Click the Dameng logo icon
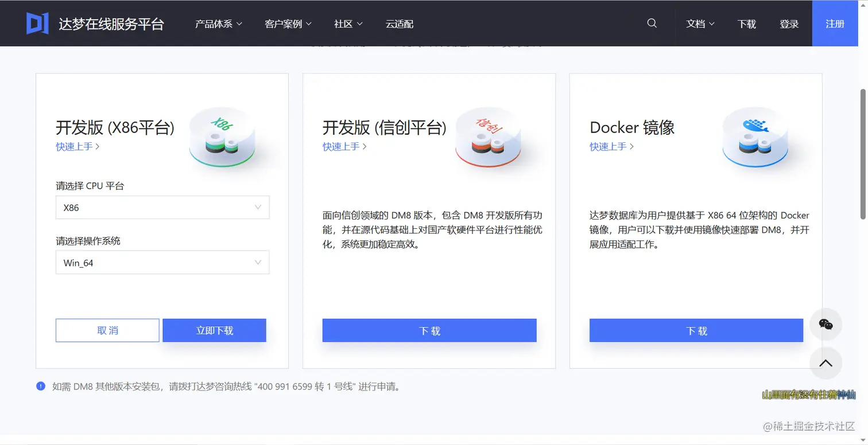 pos(37,23)
